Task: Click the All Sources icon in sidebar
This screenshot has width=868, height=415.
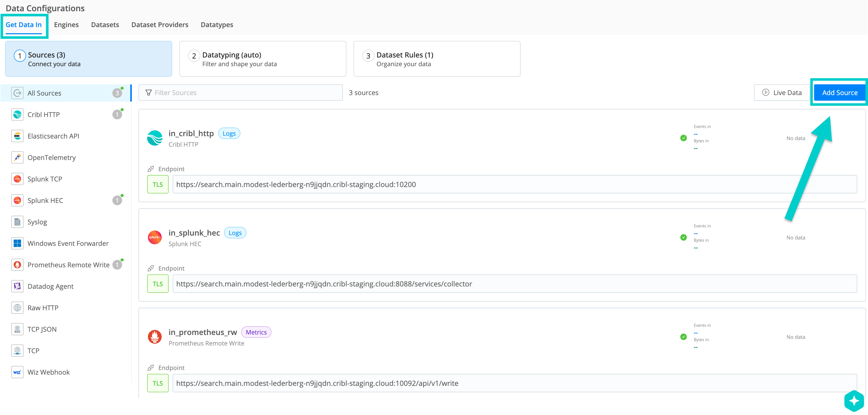Action: tap(17, 93)
